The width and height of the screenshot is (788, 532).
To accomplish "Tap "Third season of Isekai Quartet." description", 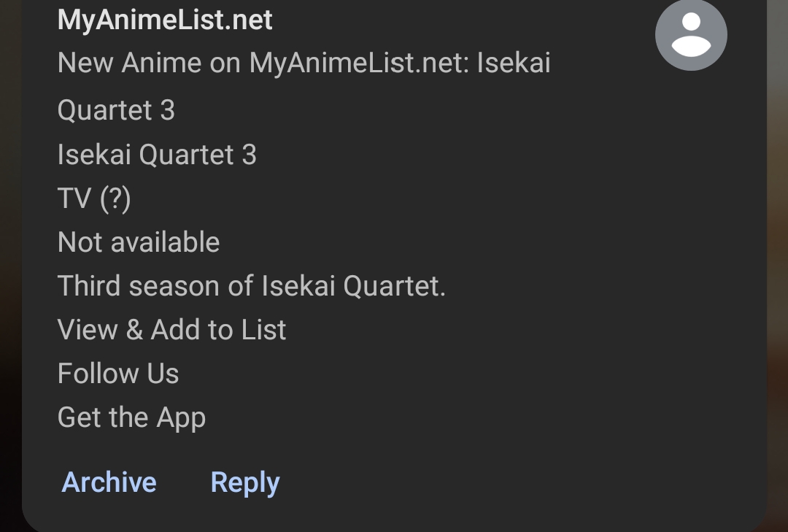I will coord(251,286).
